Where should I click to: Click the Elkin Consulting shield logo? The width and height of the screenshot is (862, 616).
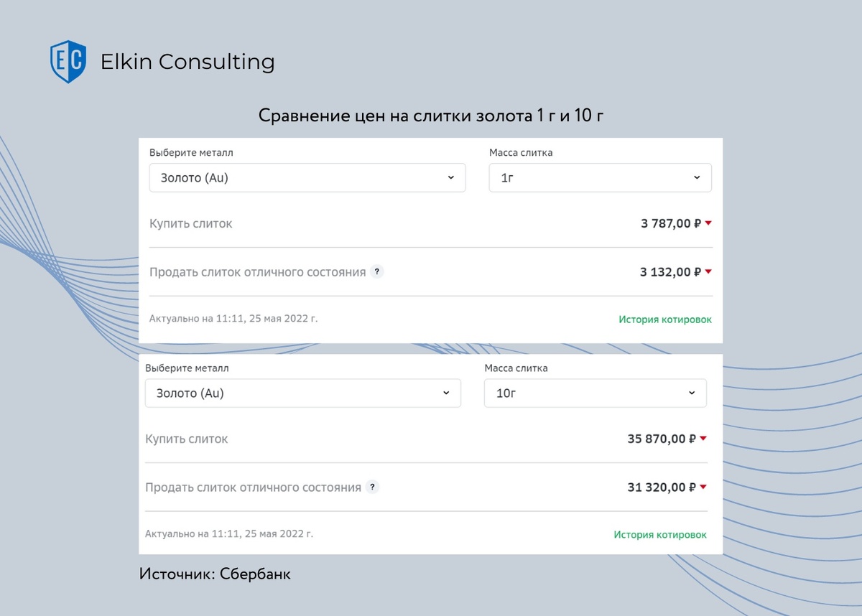coord(68,62)
